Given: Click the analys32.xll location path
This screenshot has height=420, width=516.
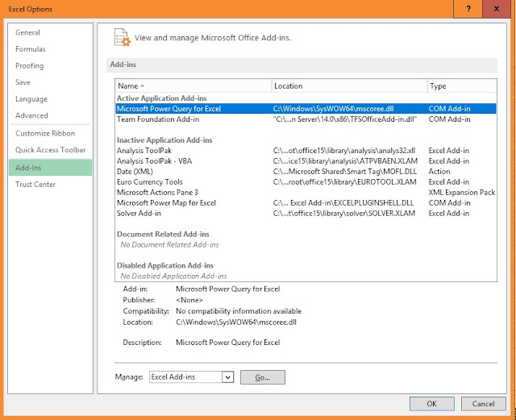Looking at the screenshot, I should pyautogui.click(x=344, y=151).
